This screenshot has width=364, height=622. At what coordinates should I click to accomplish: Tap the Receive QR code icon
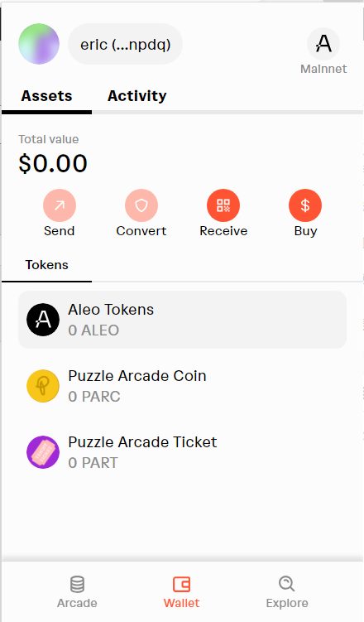223,205
